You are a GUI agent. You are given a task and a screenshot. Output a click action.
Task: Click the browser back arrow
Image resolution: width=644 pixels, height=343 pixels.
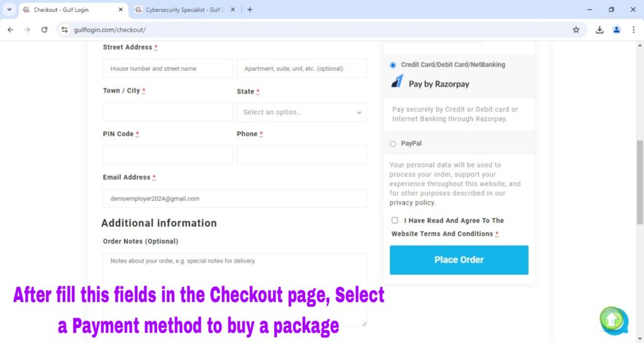coord(10,30)
